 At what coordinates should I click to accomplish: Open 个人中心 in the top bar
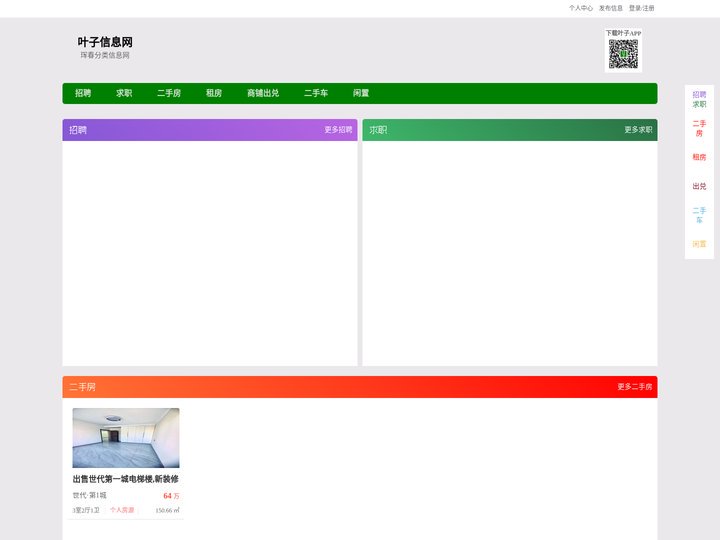point(580,8)
